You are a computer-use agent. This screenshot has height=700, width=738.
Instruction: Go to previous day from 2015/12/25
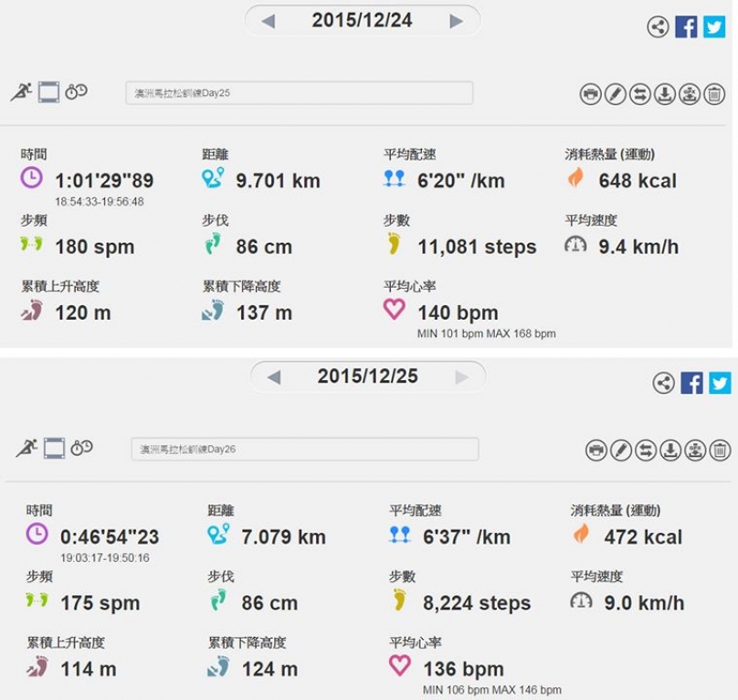click(x=273, y=377)
